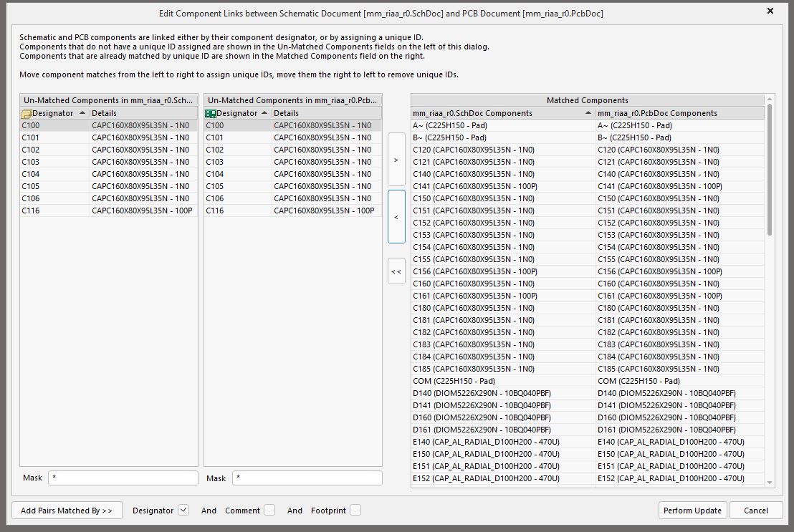Select matched C185 row in PcbDoc column
Viewport: 794px width, 532px height.
click(679, 369)
